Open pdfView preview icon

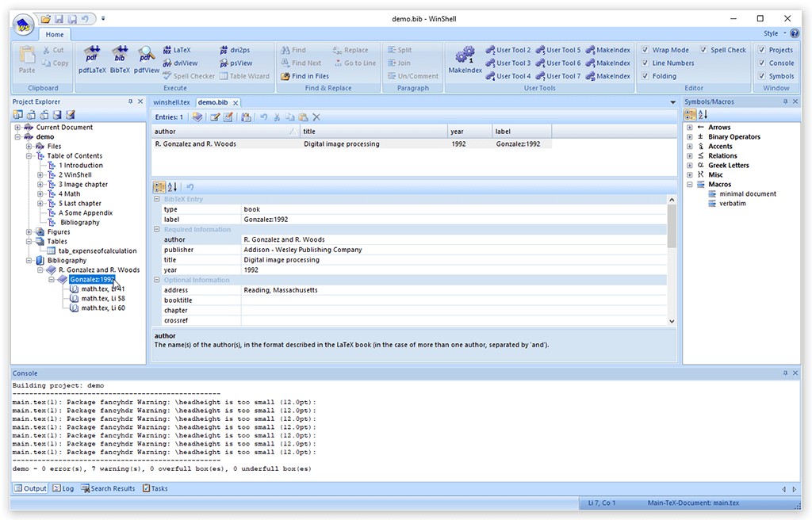point(147,57)
